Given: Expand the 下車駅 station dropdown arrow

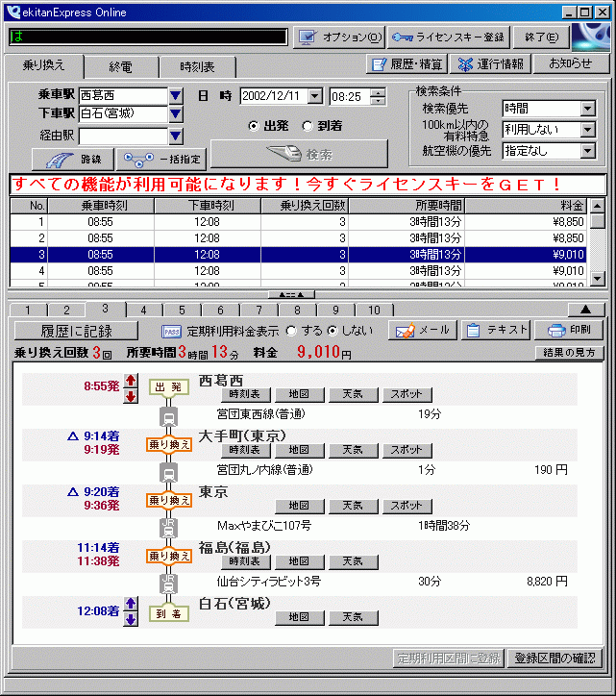Looking at the screenshot, I should [176, 114].
